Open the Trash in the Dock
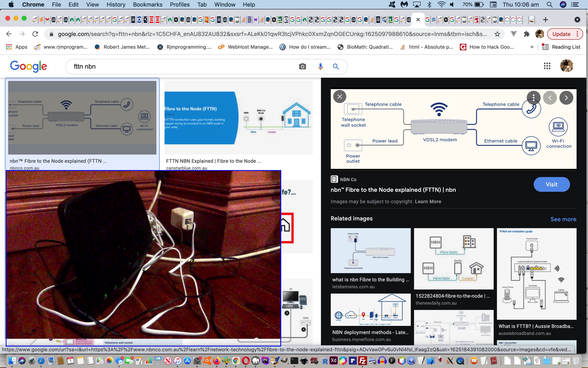This screenshot has width=588, height=368. tap(576, 360)
